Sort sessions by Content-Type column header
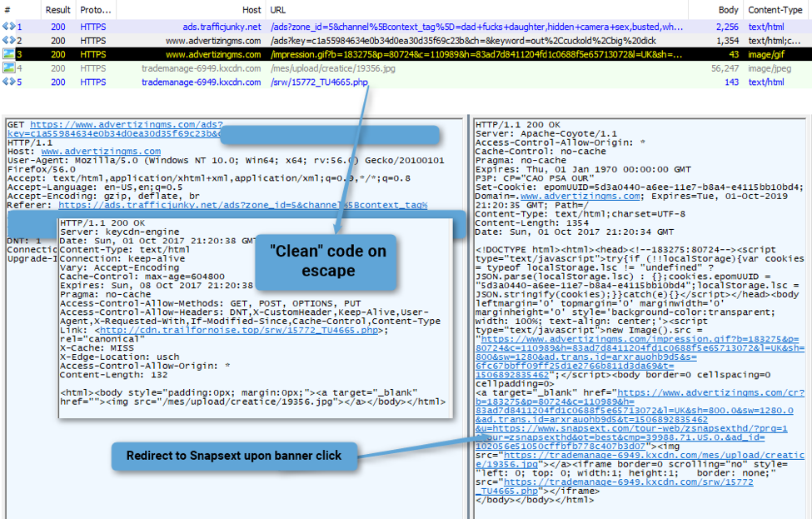Image resolution: width=812 pixels, height=519 pixels. point(775,10)
